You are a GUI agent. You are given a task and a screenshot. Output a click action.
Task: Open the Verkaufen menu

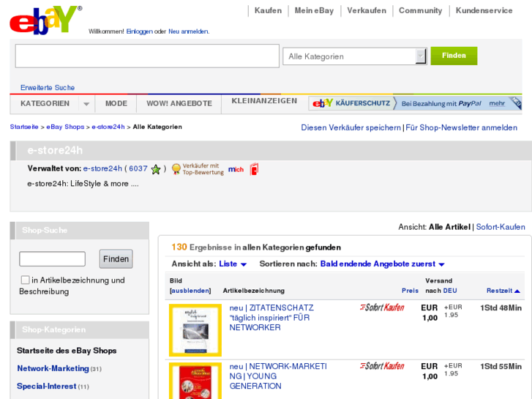pyautogui.click(x=367, y=10)
